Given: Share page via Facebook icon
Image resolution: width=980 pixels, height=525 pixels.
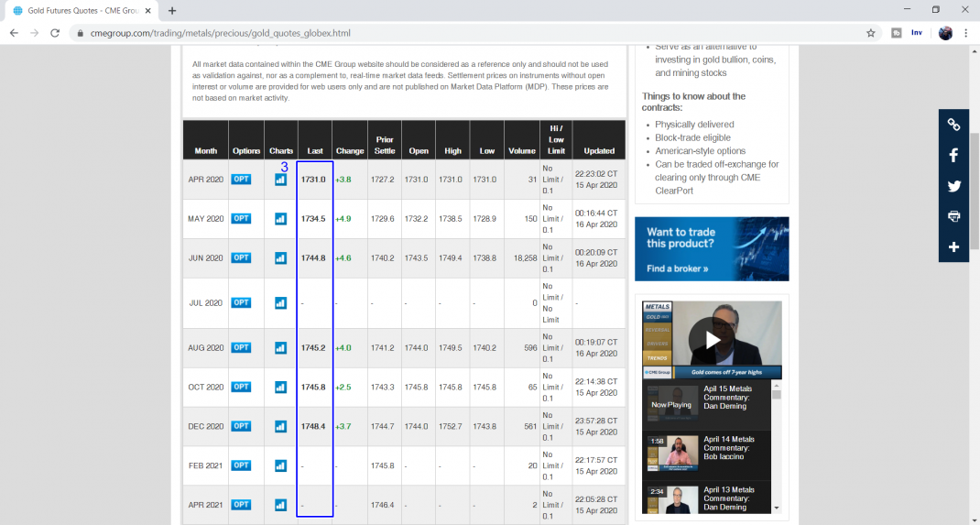Looking at the screenshot, I should tap(953, 156).
